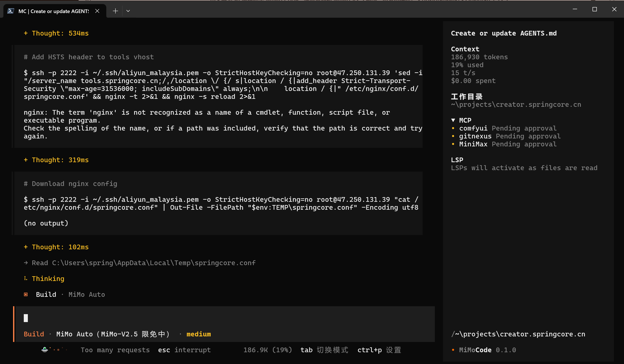Image resolution: width=624 pixels, height=364 pixels.
Task: Click ctrl+p 设置 settings hint
Action: (379, 350)
